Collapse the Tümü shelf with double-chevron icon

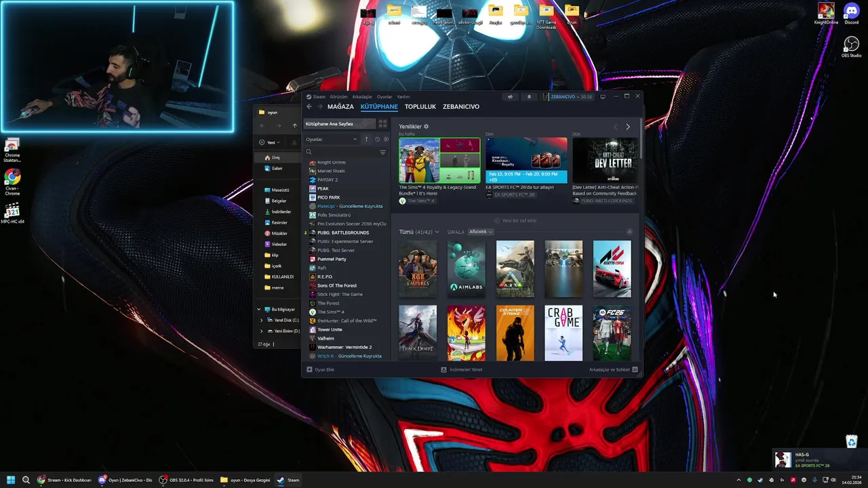click(x=629, y=232)
